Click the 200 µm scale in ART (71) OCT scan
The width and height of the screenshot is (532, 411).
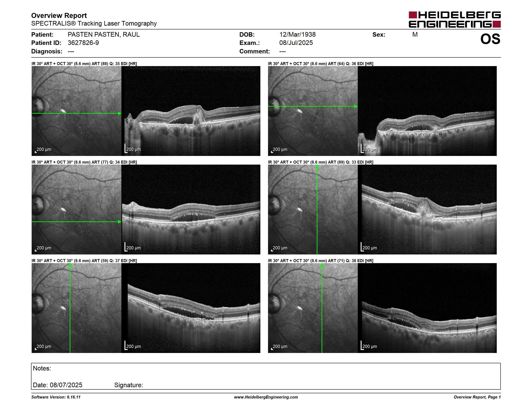[369, 346]
